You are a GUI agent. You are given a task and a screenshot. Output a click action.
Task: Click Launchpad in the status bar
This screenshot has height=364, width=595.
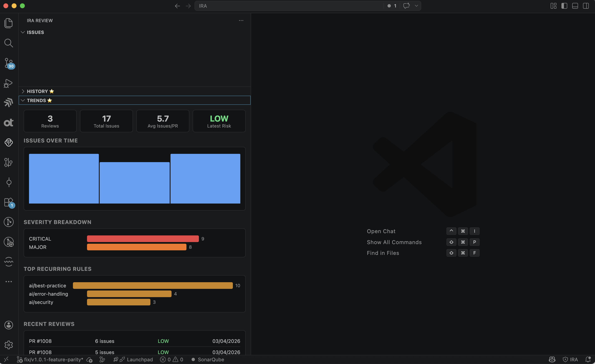pos(140,360)
